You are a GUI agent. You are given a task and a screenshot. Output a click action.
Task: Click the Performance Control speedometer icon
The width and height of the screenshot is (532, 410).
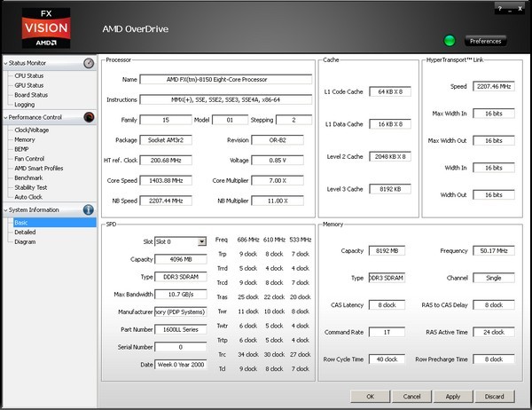click(89, 117)
